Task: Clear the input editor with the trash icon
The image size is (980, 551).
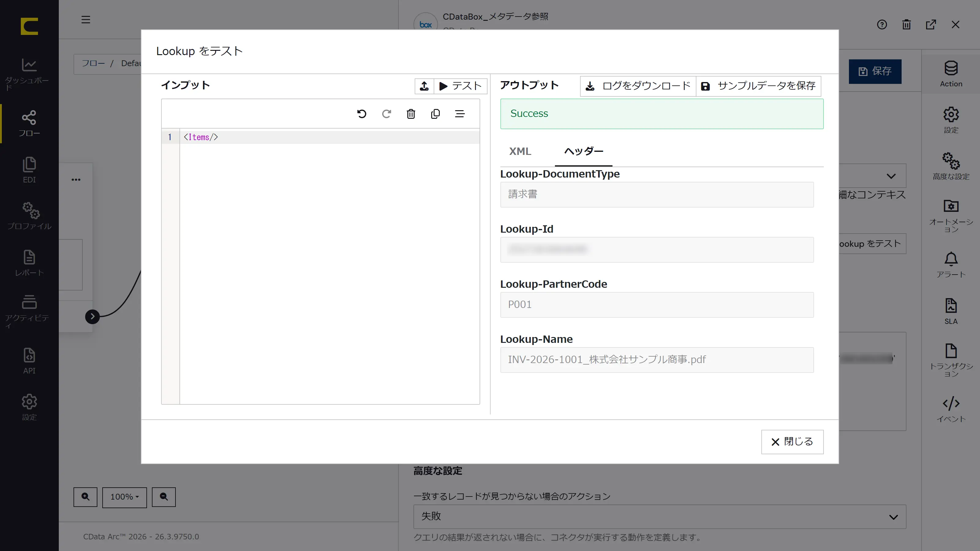Action: point(411,114)
